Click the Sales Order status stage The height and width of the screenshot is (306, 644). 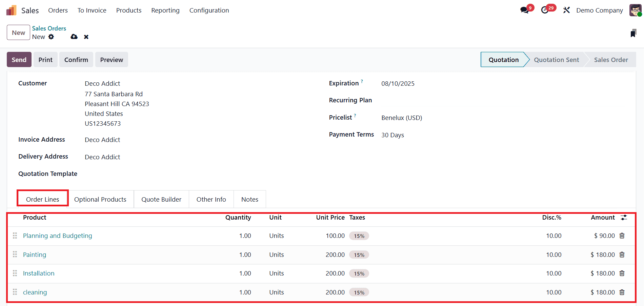click(x=611, y=60)
